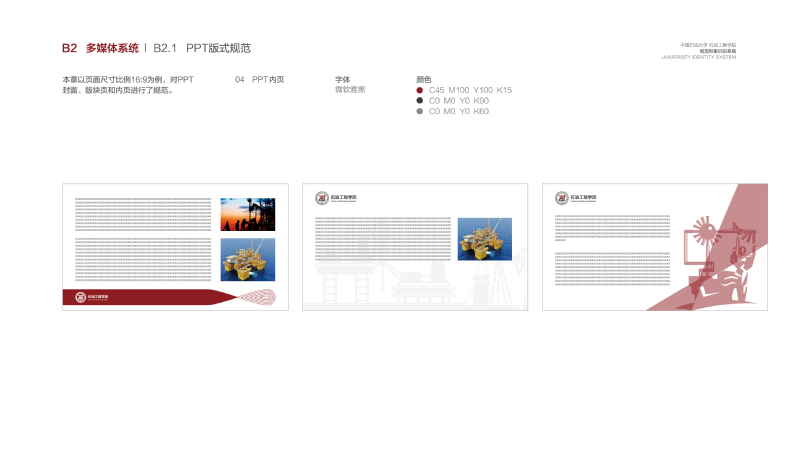This screenshot has height=450, width=799.
Task: Click the college logo in right slide header
Action: tap(575, 198)
